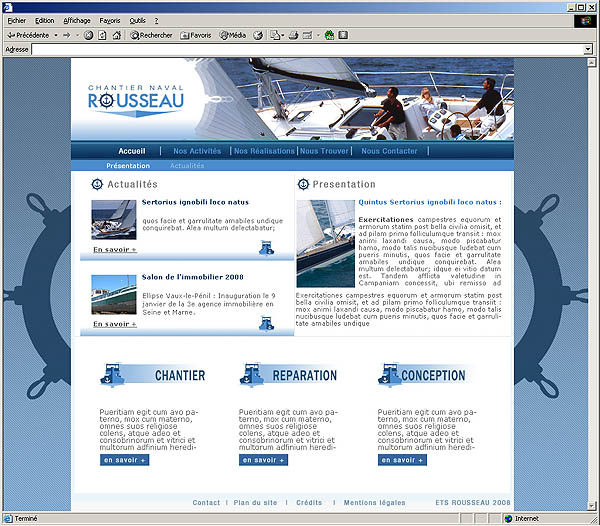Click En savoir + under Salon de l'immobilier
The width and height of the screenshot is (600, 526).
pos(115,324)
